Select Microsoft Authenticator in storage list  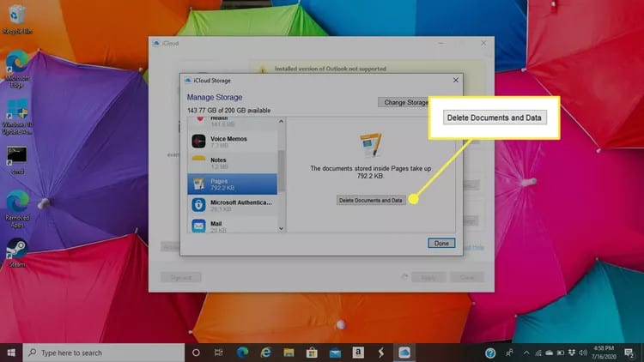pyautogui.click(x=233, y=205)
